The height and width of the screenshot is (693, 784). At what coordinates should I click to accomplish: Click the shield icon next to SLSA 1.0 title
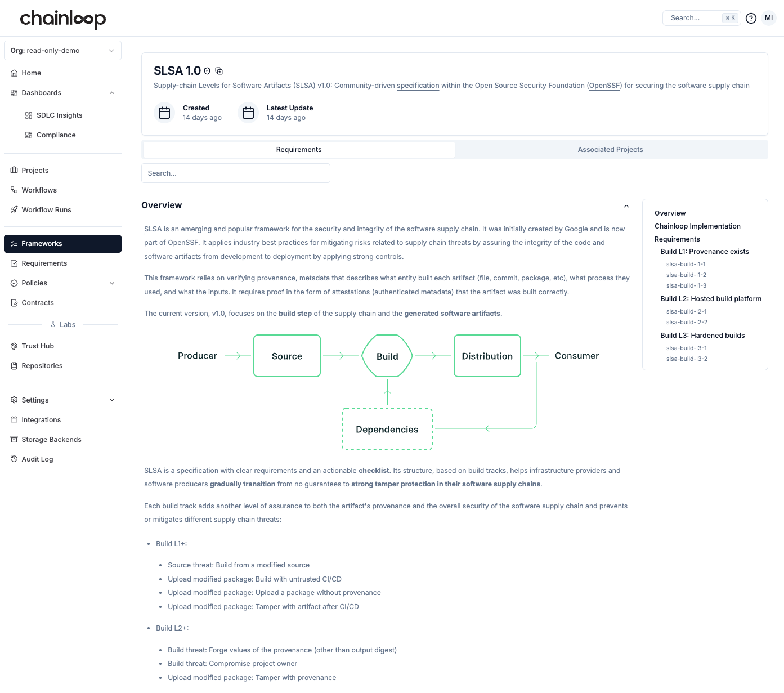[207, 71]
